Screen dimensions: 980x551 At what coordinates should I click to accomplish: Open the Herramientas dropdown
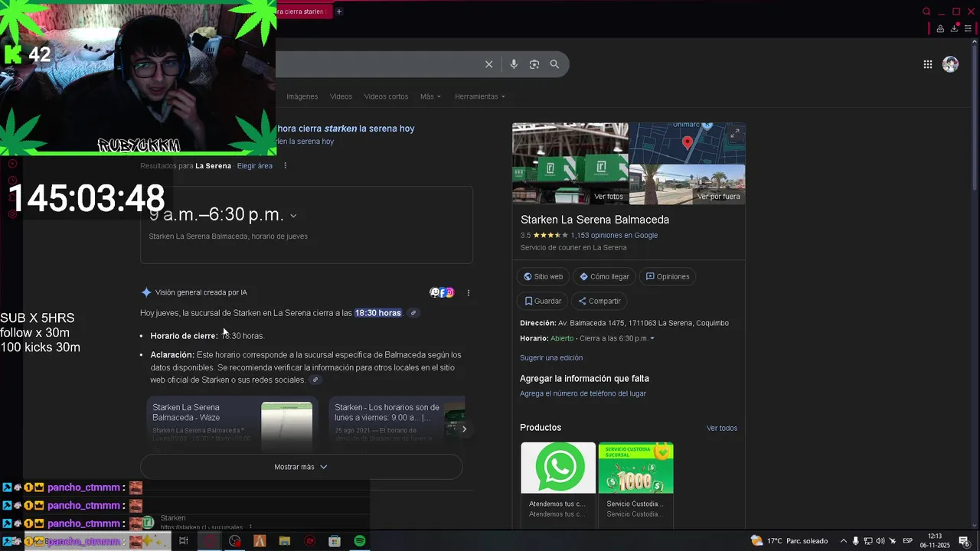[x=480, y=96]
